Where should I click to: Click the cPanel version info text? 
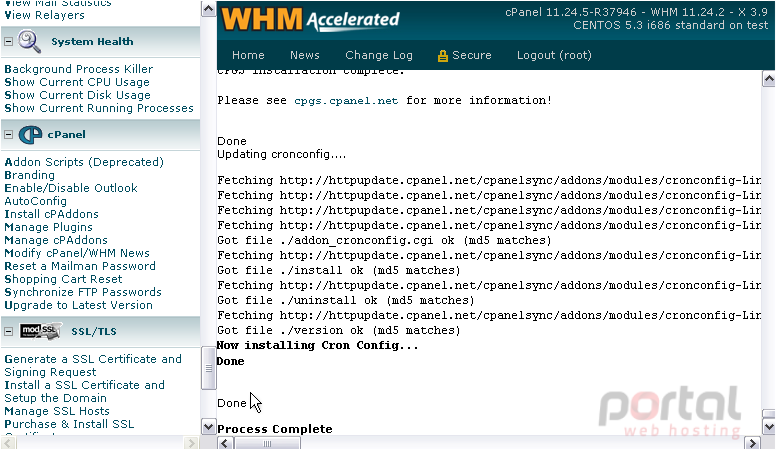pyautogui.click(x=636, y=18)
